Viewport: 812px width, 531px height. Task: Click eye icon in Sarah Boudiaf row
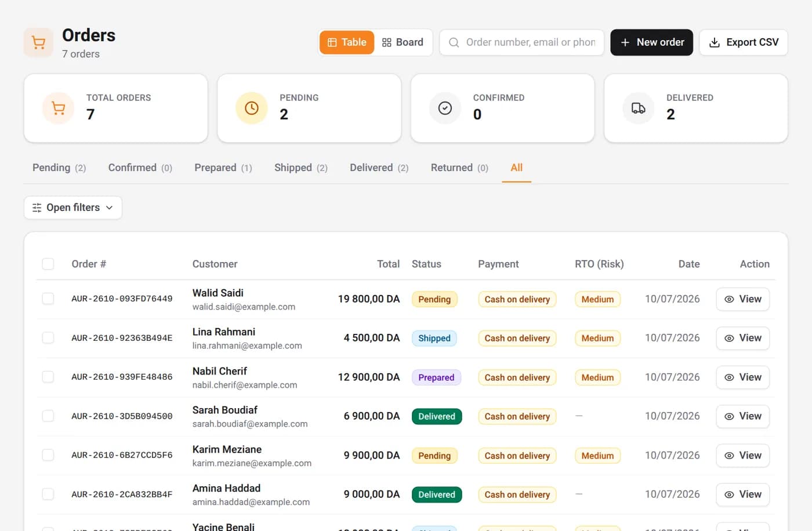click(x=729, y=416)
